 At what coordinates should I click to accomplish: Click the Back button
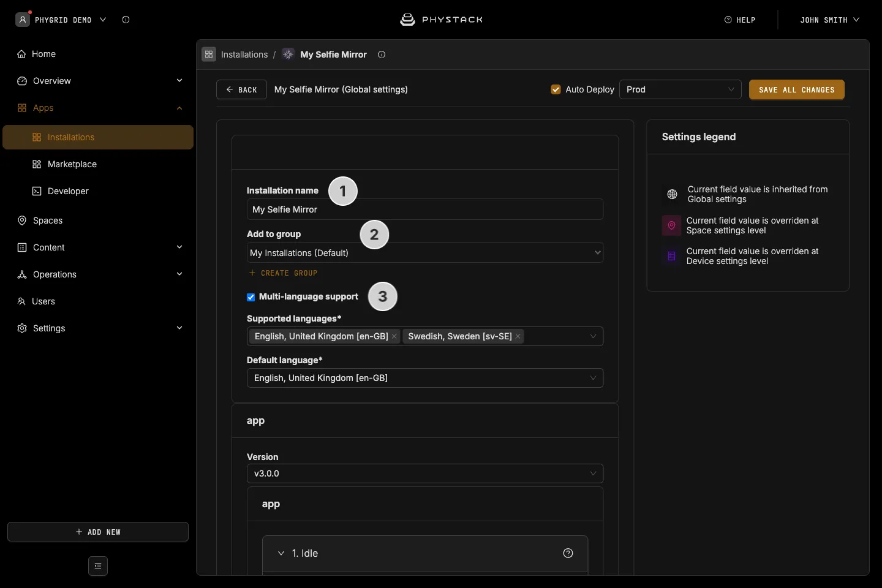(241, 89)
